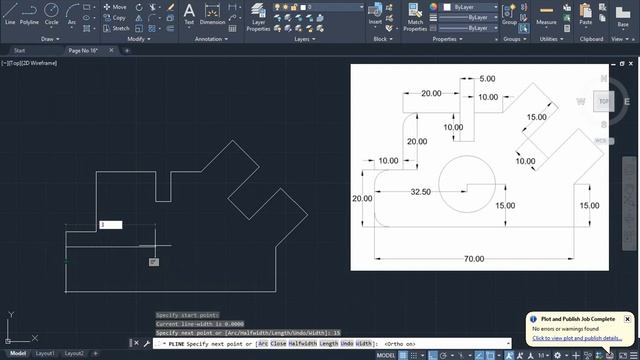Click the Trim tool icon
Image resolution: width=640 pixels, height=360 pixels.
(153, 7)
